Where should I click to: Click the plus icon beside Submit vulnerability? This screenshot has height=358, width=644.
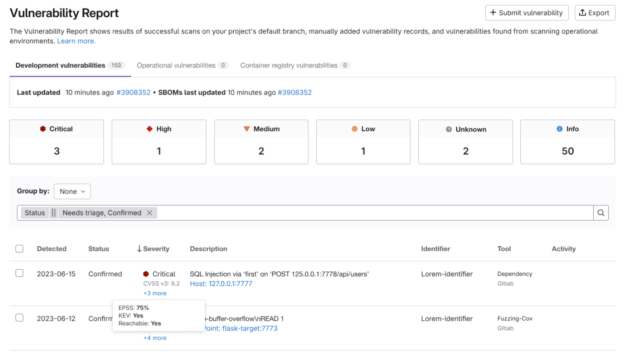click(x=492, y=13)
